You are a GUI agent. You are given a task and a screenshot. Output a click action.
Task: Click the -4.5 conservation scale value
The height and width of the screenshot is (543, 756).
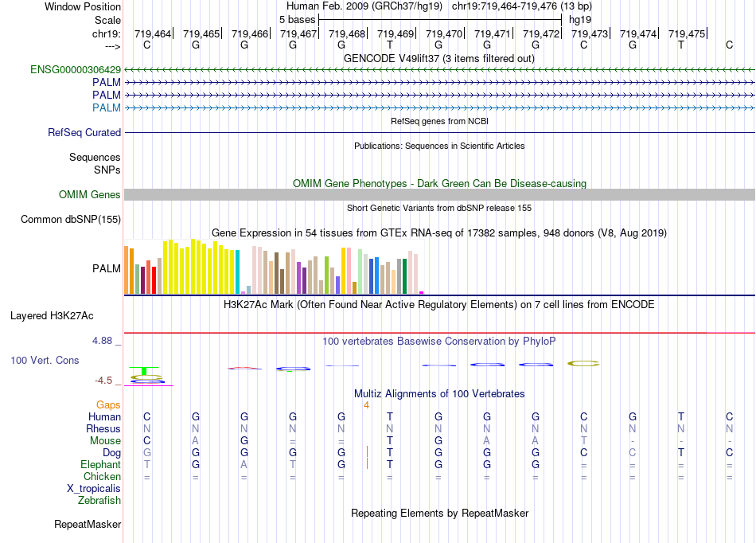pos(103,381)
